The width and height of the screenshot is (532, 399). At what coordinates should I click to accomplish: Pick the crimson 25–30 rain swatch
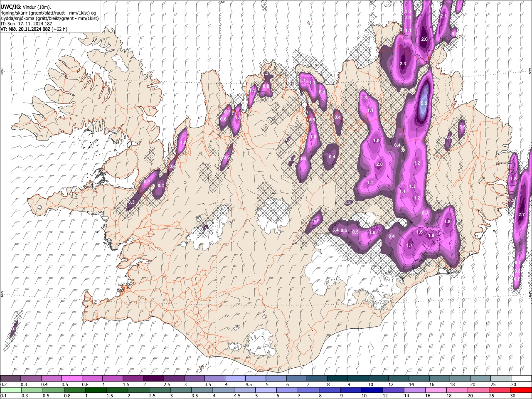[x=499, y=390]
